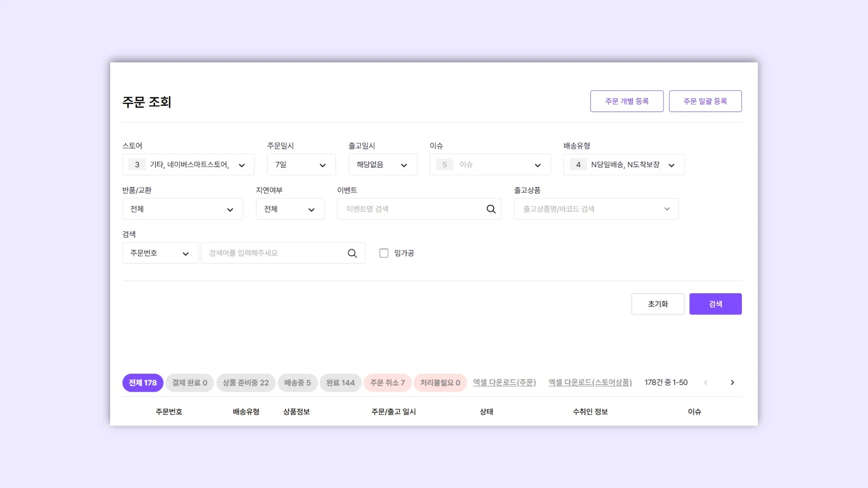868x488 pixels.
Task: Click the magnifier icon in event search
Action: 491,209
